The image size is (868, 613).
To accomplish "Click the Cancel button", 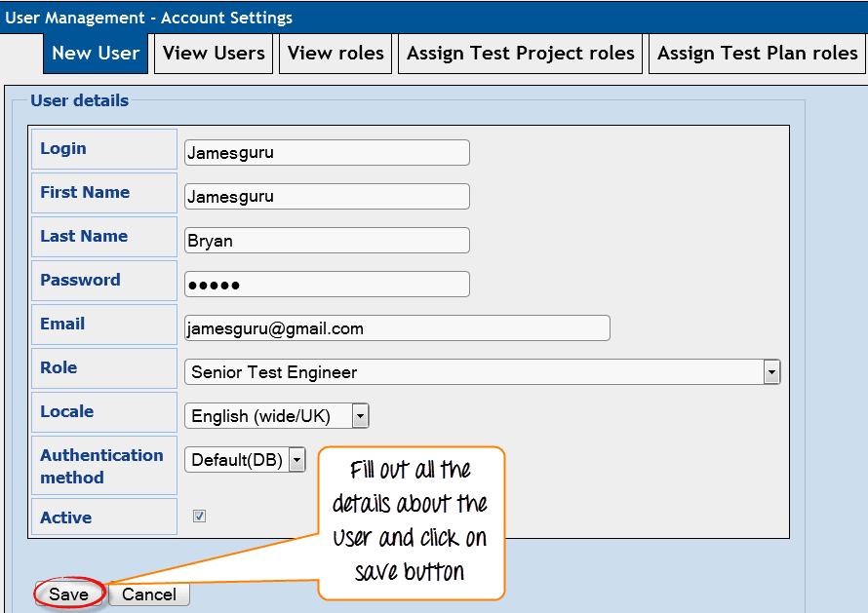I will 149,594.
